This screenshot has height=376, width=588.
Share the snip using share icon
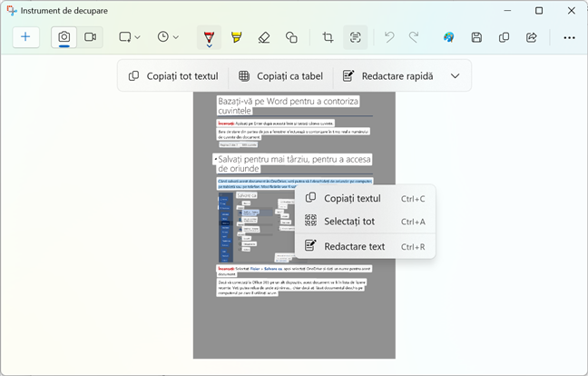[x=532, y=37]
